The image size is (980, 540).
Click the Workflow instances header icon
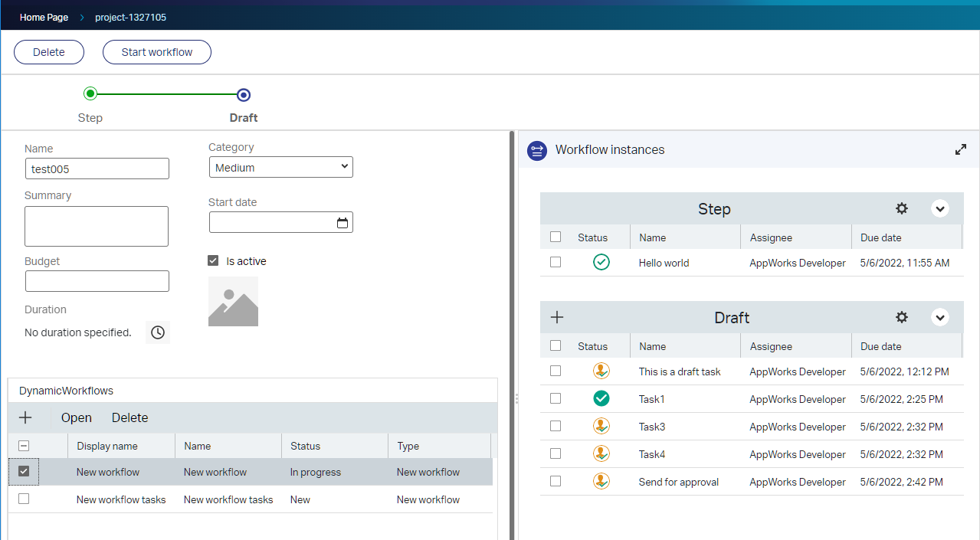click(537, 150)
